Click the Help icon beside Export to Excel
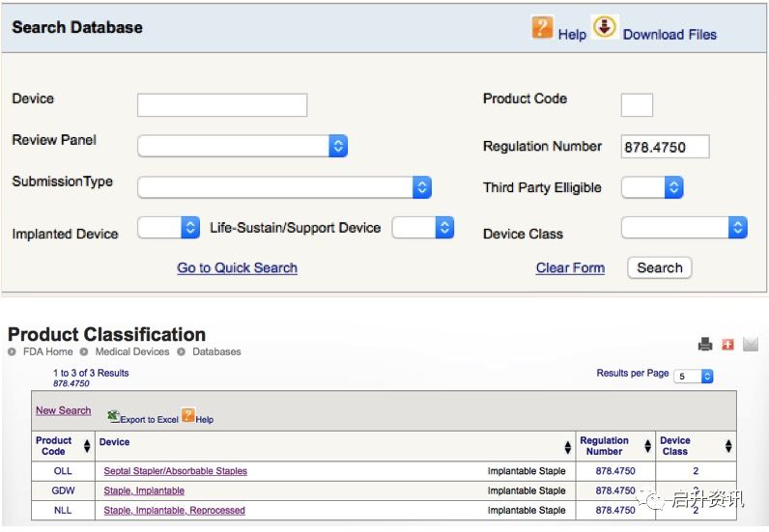769x532 pixels. (188, 416)
